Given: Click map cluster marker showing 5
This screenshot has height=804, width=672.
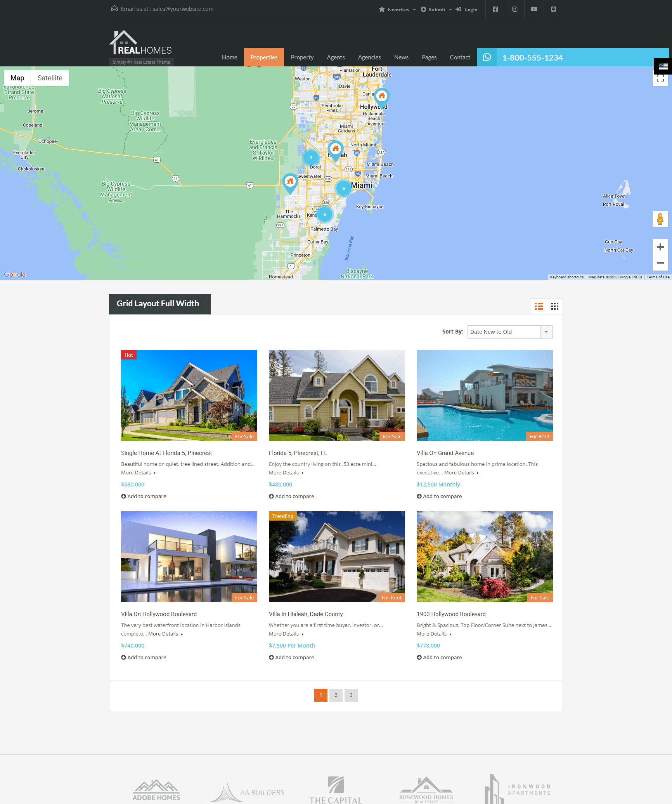Looking at the screenshot, I should (x=325, y=214).
